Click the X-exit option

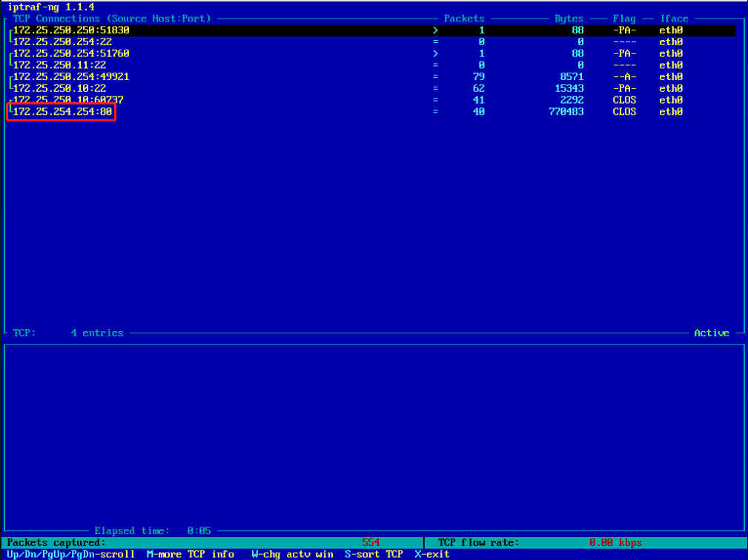point(432,554)
